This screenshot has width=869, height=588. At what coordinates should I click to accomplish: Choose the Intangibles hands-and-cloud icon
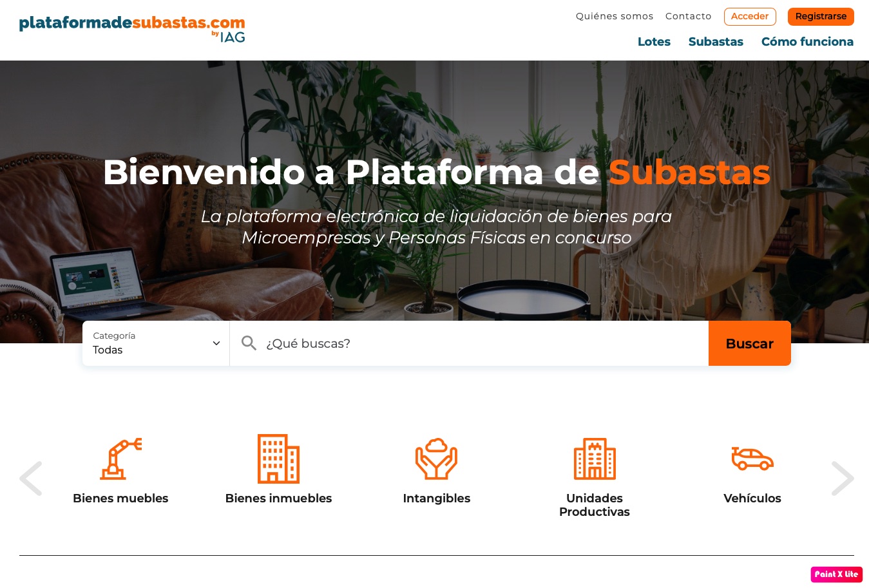pos(436,459)
